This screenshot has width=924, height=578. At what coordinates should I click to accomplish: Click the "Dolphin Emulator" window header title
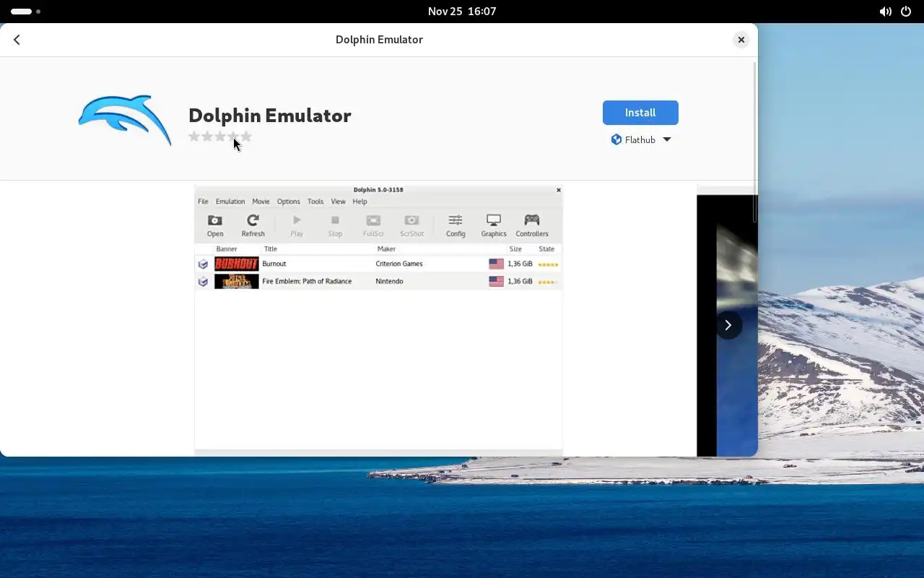(379, 40)
